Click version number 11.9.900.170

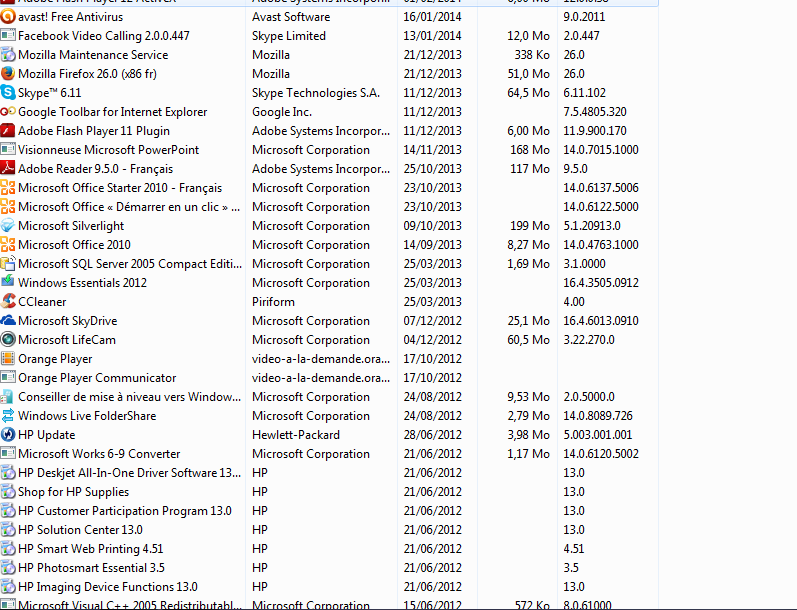point(595,131)
